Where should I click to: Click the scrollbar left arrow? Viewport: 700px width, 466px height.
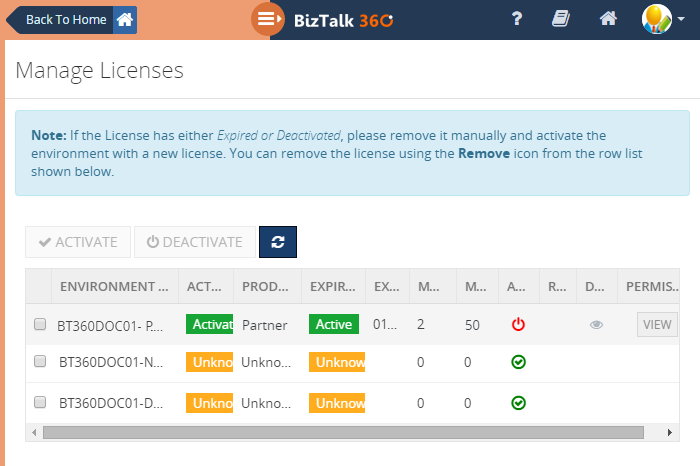34,432
